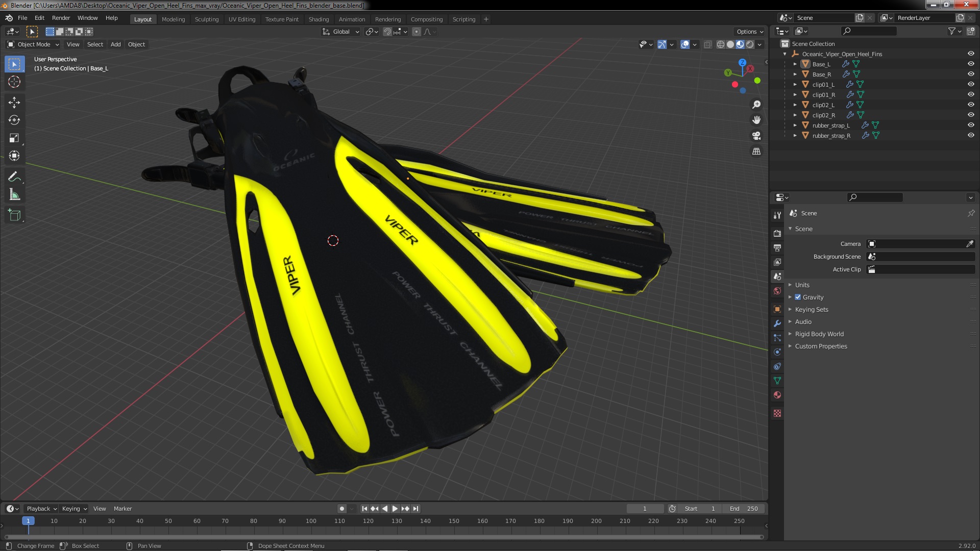Open the Playback popover in timeline
This screenshot has width=980, height=551.
click(x=41, y=509)
